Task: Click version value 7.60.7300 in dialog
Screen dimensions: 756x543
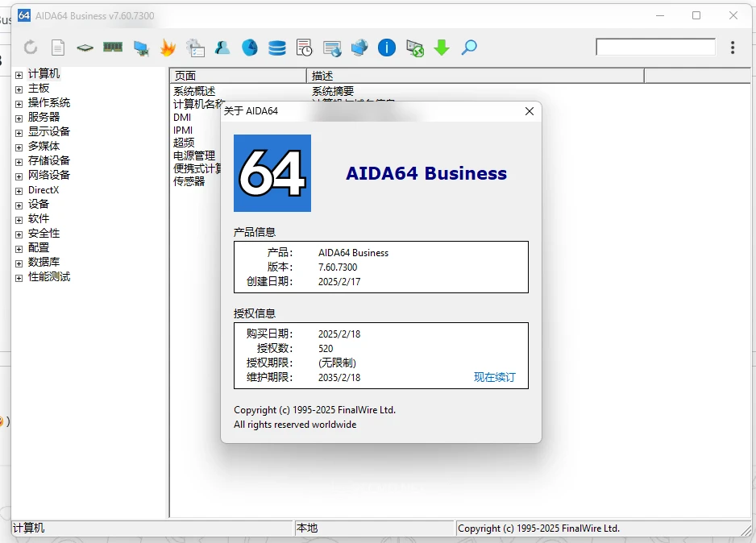Action: pyautogui.click(x=338, y=267)
